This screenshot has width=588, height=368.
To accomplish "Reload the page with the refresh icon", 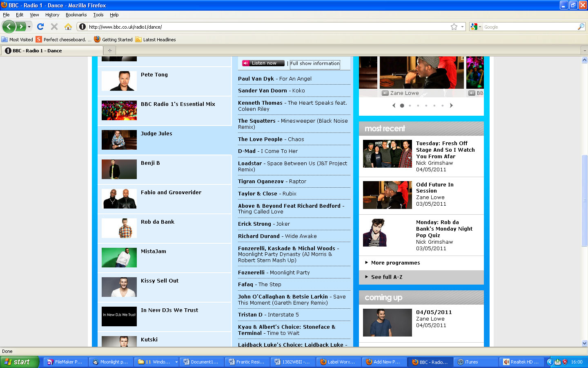I will point(40,27).
